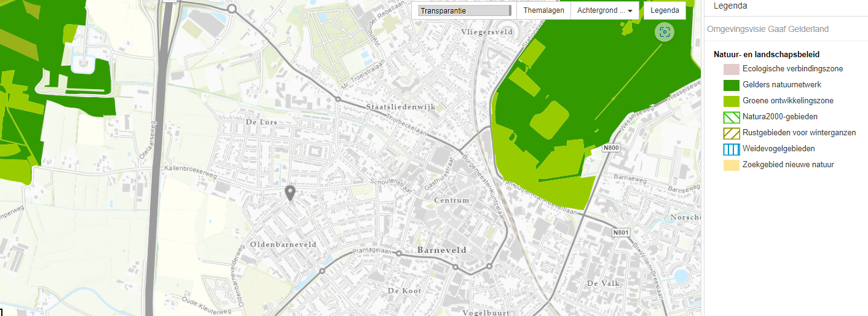Screen dimensions: 868x316
Task: Click the De Koot neighborhood label
Action: tap(403, 290)
